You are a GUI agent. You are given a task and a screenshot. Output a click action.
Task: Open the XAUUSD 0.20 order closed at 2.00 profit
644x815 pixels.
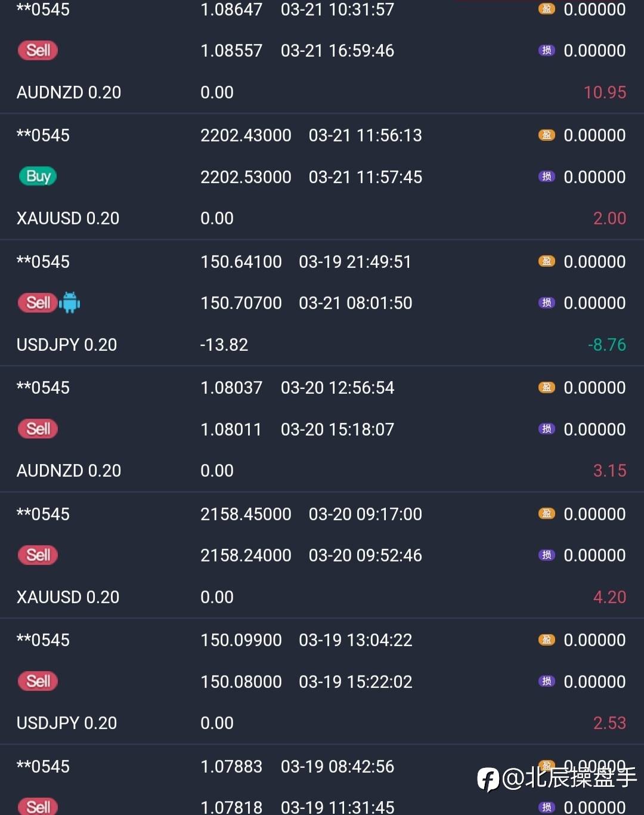point(68,218)
